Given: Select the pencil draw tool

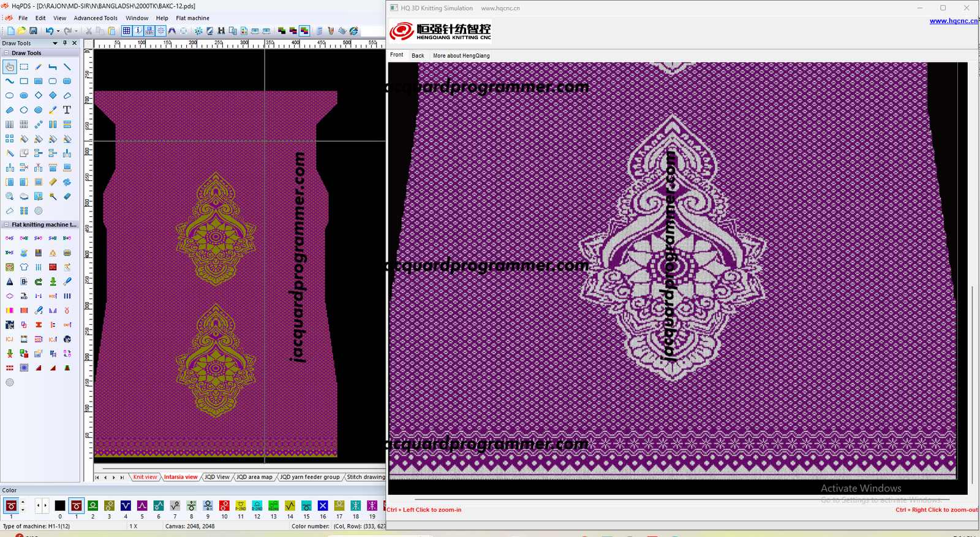Looking at the screenshot, I should (x=39, y=67).
